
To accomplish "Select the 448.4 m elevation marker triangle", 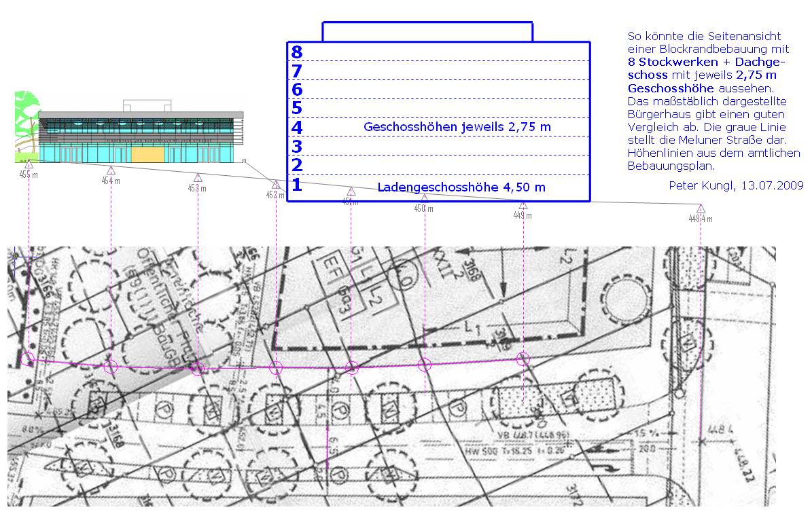I will pos(701,208).
